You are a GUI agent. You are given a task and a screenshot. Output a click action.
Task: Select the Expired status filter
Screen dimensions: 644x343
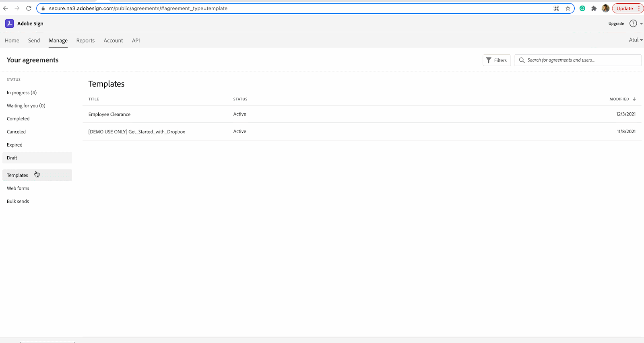[x=14, y=145]
